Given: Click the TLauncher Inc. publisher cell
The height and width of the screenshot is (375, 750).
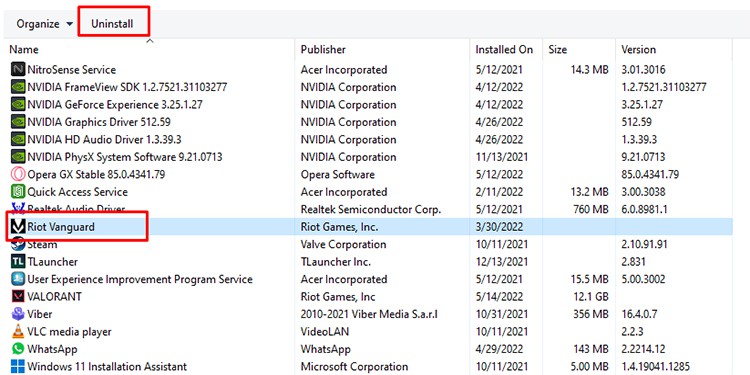Looking at the screenshot, I should [x=336, y=262].
